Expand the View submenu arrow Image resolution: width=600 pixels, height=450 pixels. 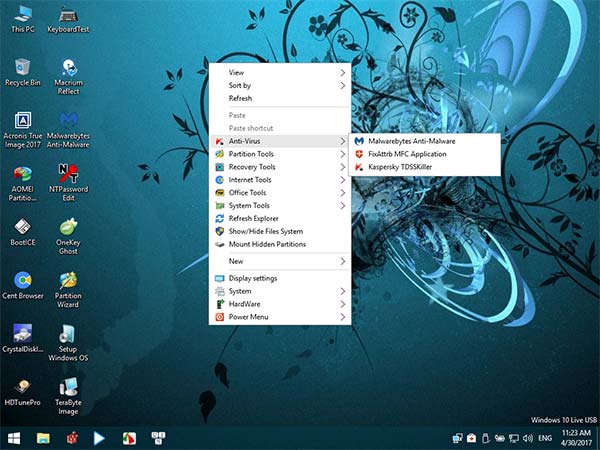pos(342,73)
